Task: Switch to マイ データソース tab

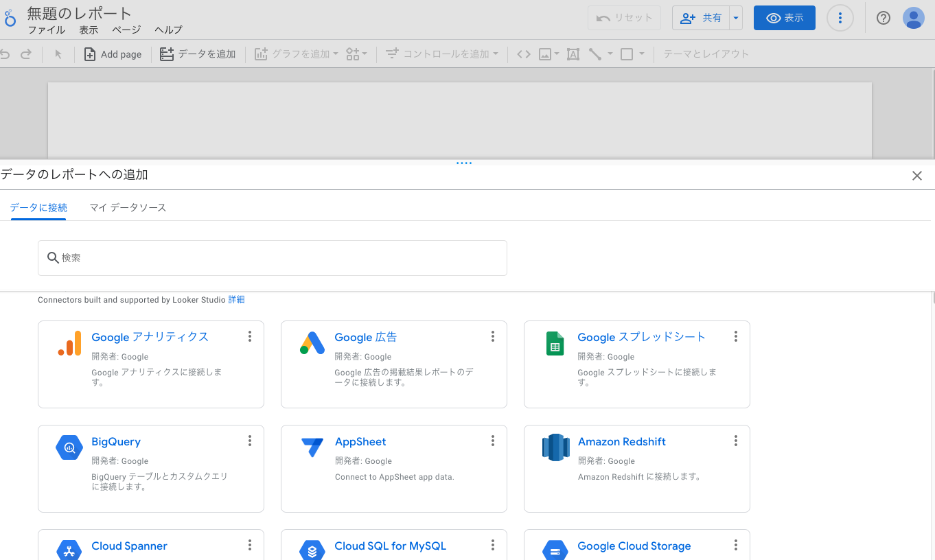Action: pos(128,207)
